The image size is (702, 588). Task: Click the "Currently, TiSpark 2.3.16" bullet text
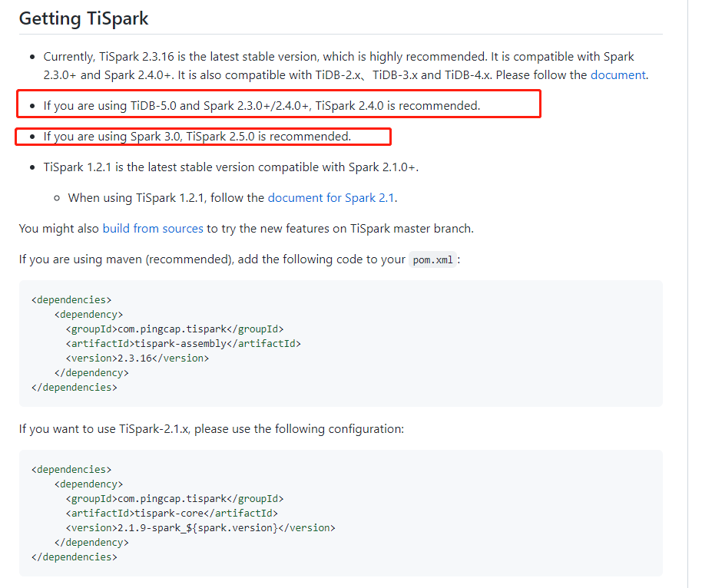coord(338,57)
